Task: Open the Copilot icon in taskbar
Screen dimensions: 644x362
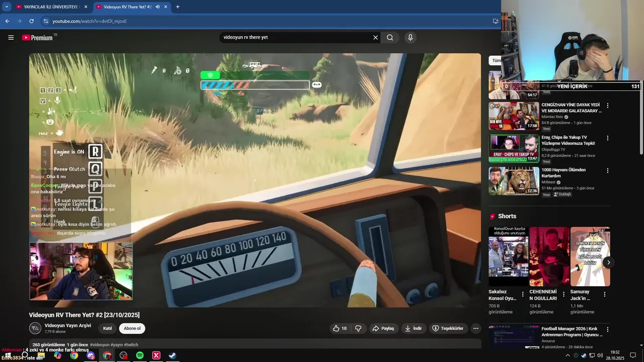Action: point(57,355)
